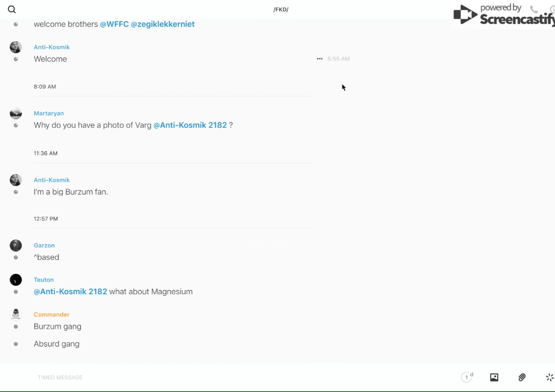Open the conversation info icon at top right
Viewport: 555px width, 392px height.
click(552, 10)
